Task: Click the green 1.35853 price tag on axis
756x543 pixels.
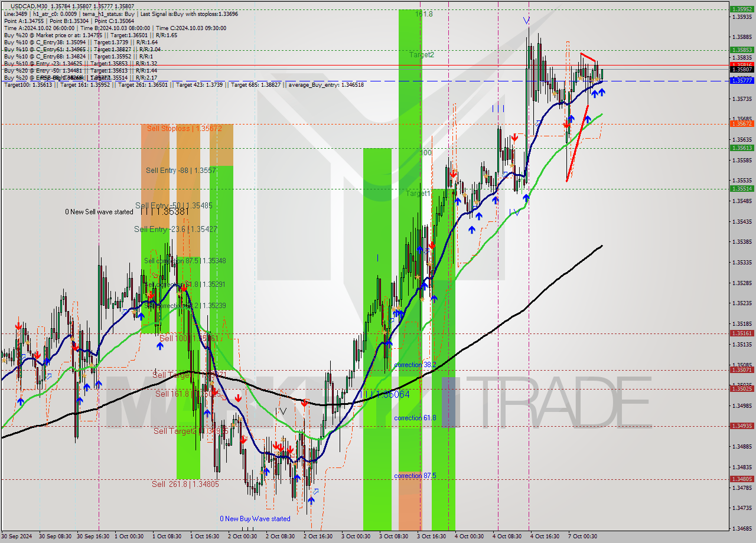Action: 742,50
